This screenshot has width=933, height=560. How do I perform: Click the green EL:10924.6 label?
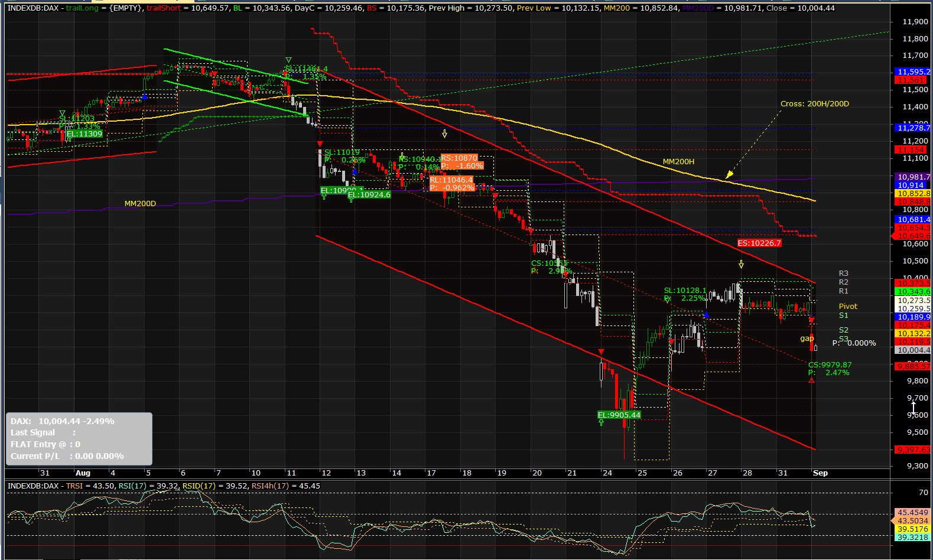(x=369, y=195)
